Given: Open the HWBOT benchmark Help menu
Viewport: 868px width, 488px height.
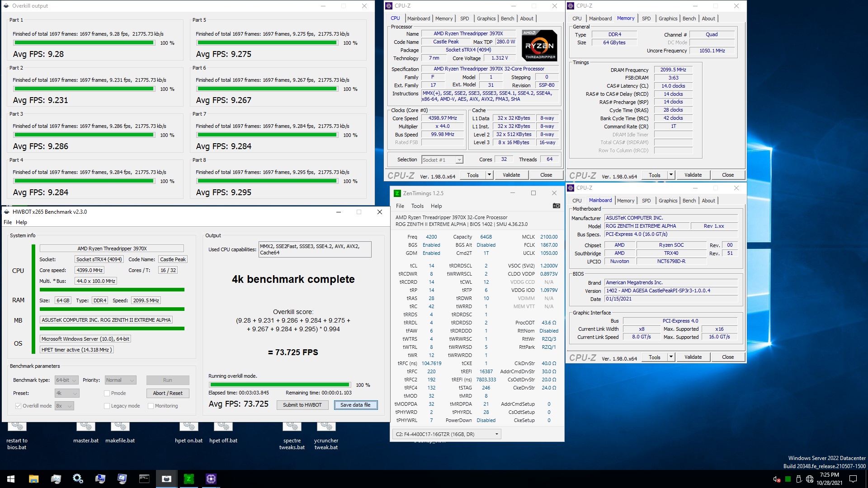Looking at the screenshot, I should [x=21, y=222].
